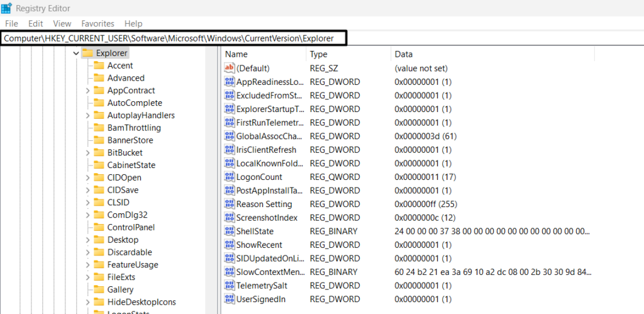This screenshot has width=644, height=314.
Task: Open the File menu
Action: point(11,23)
